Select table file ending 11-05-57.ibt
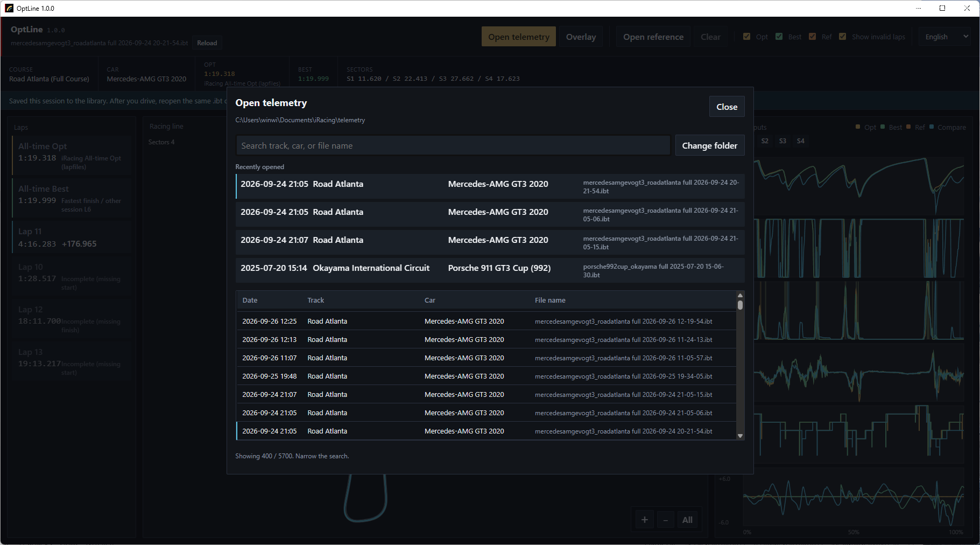This screenshot has width=980, height=545. [487, 358]
